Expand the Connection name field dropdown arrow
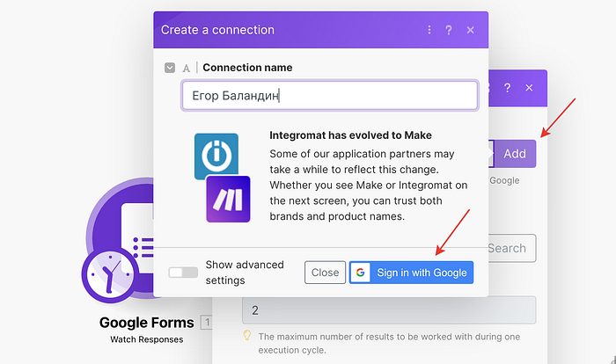The image size is (616, 364). (170, 68)
